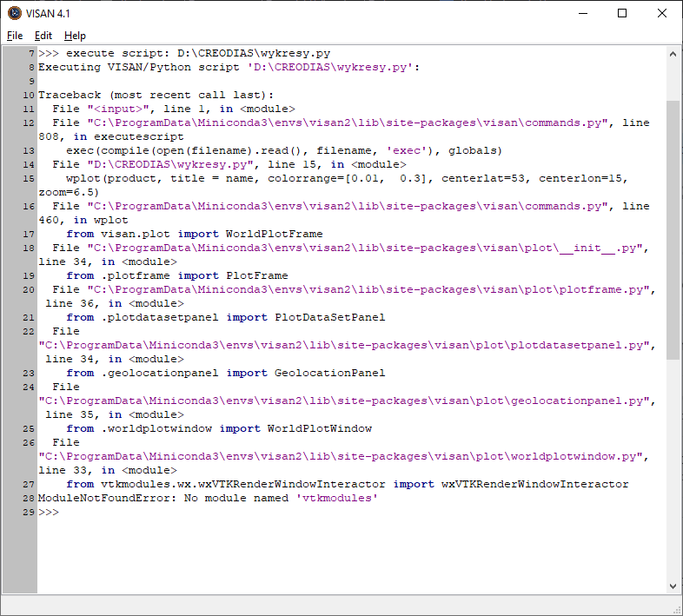Click the VISAN application icon in title bar

15,13
